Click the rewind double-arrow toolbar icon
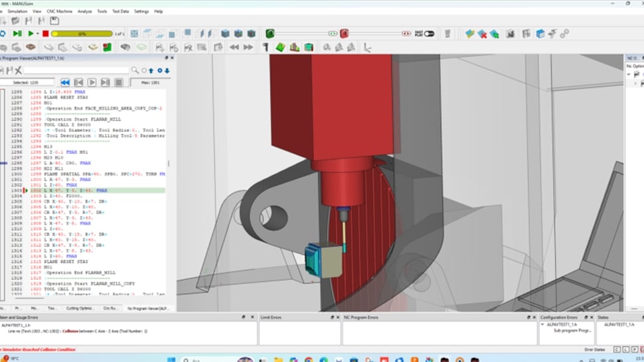Screen dimensions: 644x362 (x=234, y=47)
